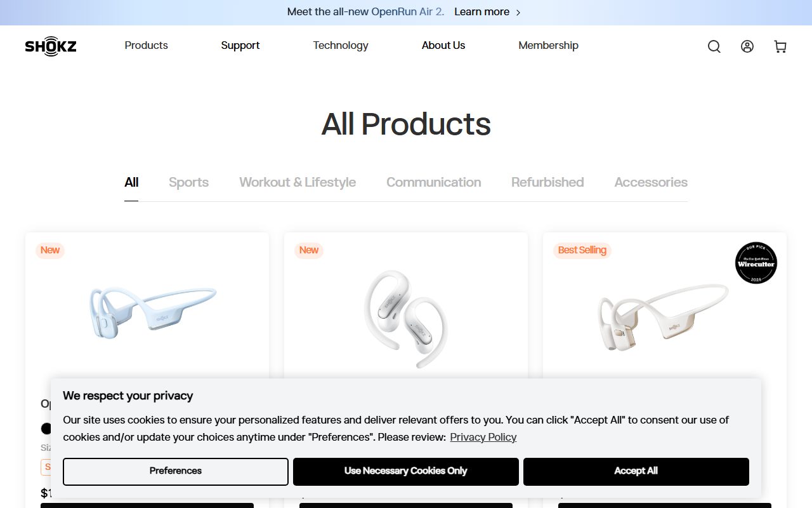The width and height of the screenshot is (812, 508).
Task: Switch to the Refurbished tab
Action: [x=547, y=182]
